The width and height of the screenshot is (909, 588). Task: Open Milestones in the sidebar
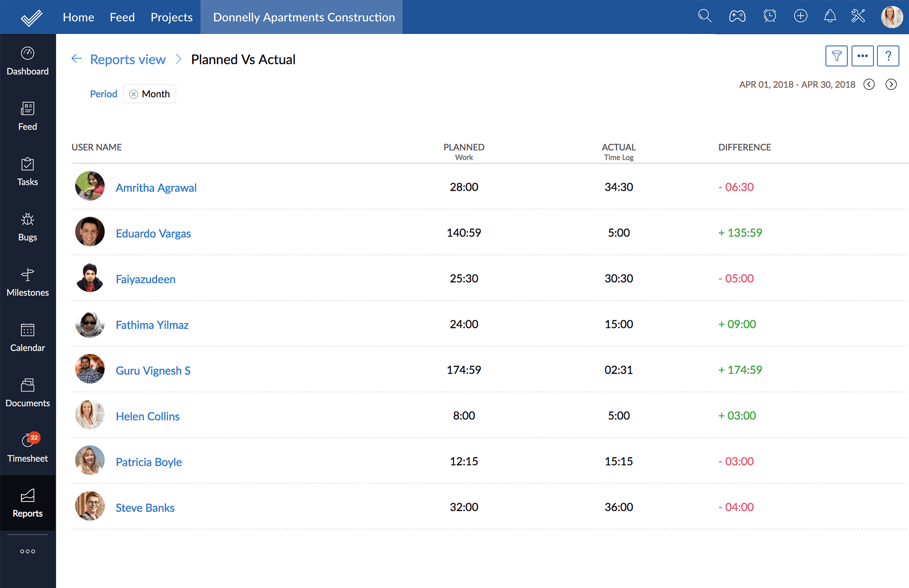coord(28,282)
